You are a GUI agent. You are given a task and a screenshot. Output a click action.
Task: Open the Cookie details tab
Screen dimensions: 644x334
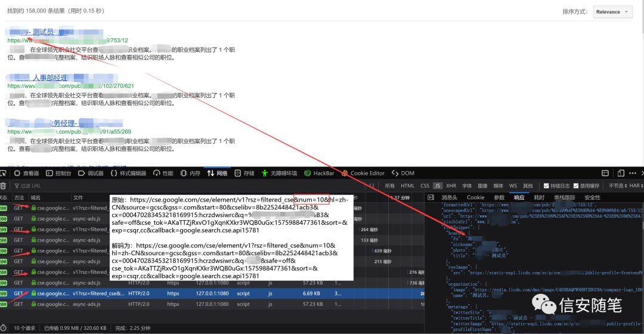pos(476,197)
